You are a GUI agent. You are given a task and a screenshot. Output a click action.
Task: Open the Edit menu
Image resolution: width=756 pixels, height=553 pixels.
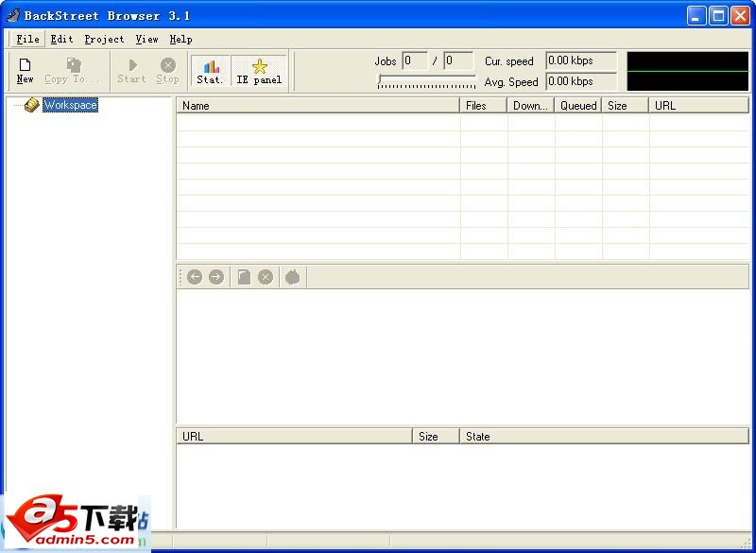point(61,39)
